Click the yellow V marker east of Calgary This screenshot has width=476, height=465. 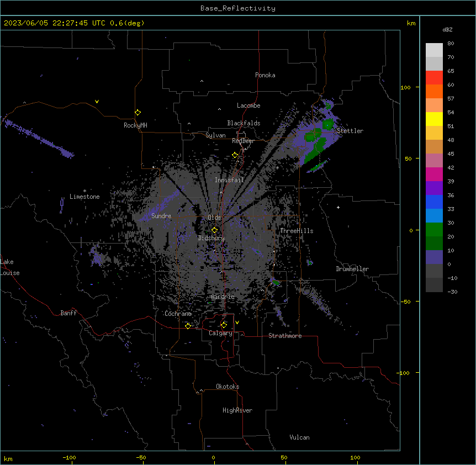pyautogui.click(x=237, y=323)
